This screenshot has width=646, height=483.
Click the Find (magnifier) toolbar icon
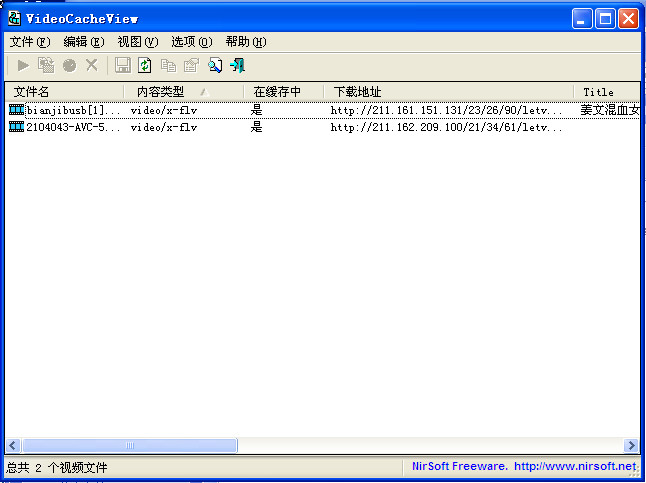click(215, 66)
